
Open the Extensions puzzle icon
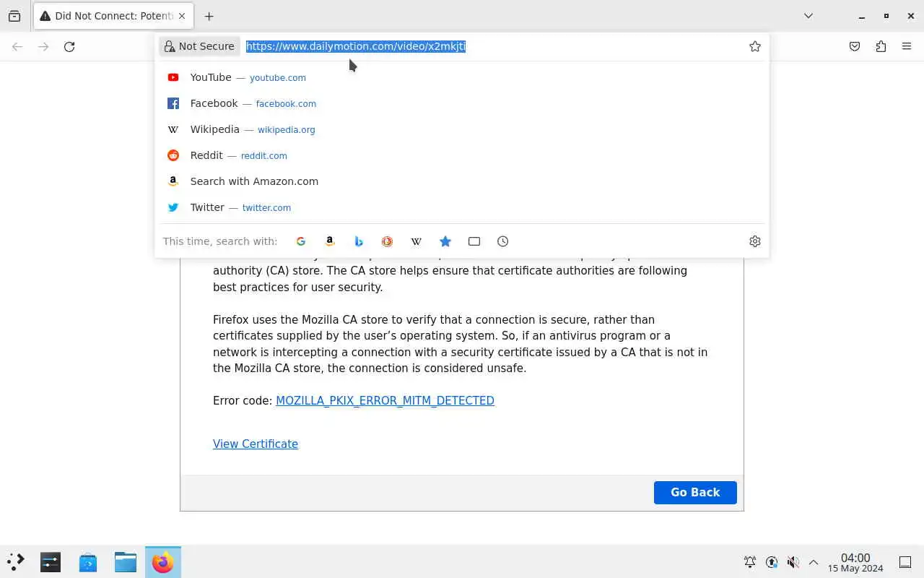click(881, 46)
